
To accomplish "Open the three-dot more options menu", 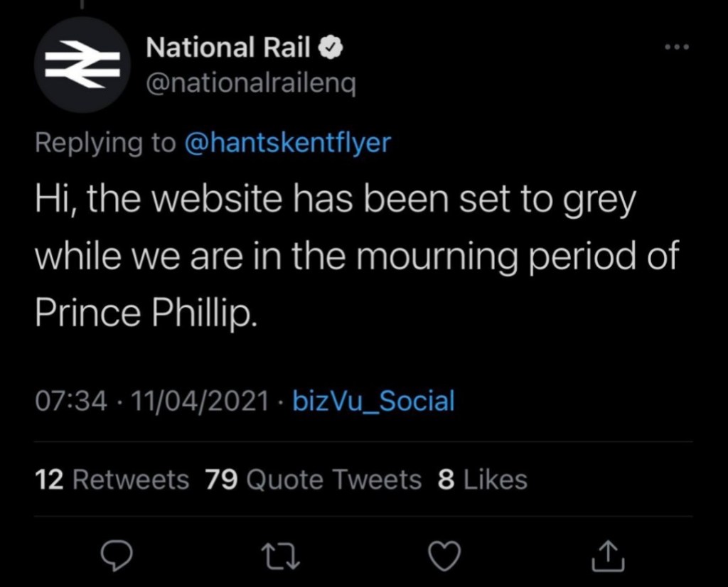I will tap(677, 48).
